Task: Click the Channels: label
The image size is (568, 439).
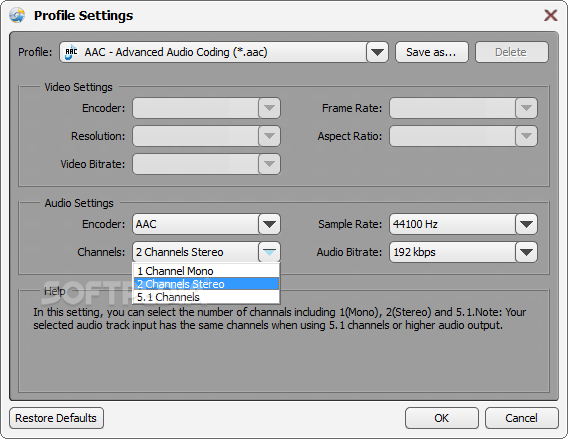Action: point(101,252)
